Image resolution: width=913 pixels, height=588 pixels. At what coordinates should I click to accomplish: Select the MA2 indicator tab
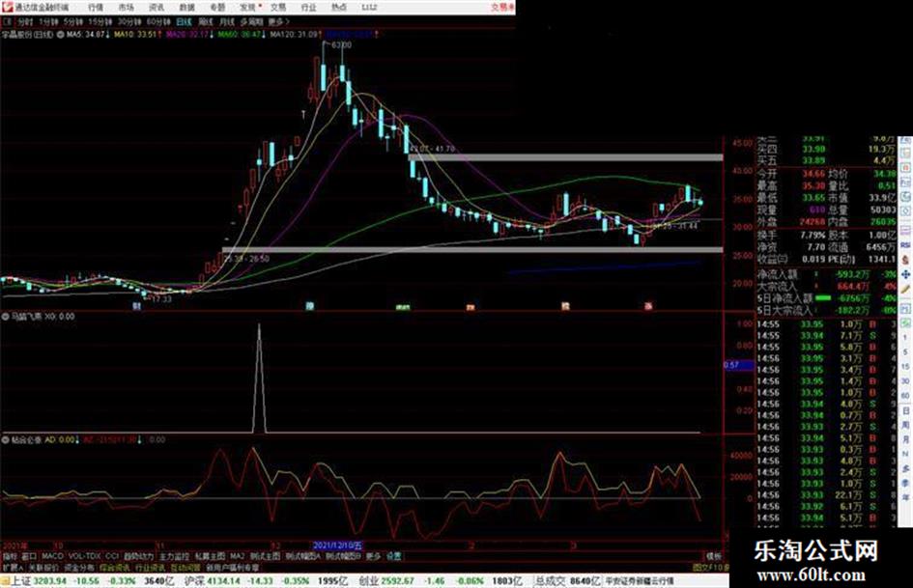click(238, 556)
